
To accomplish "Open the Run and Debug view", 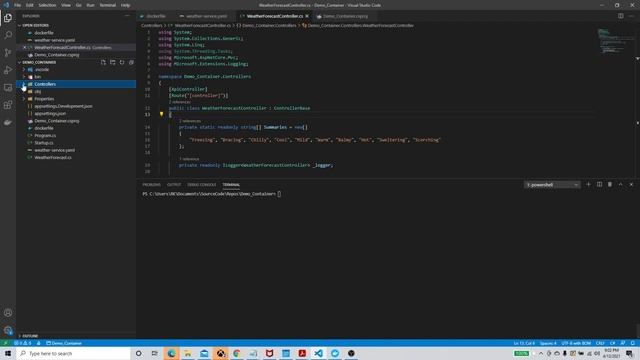I will [8, 70].
